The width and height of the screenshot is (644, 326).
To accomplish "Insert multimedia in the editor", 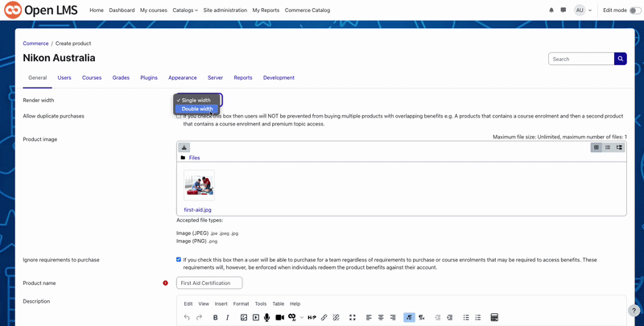I will (x=256, y=317).
